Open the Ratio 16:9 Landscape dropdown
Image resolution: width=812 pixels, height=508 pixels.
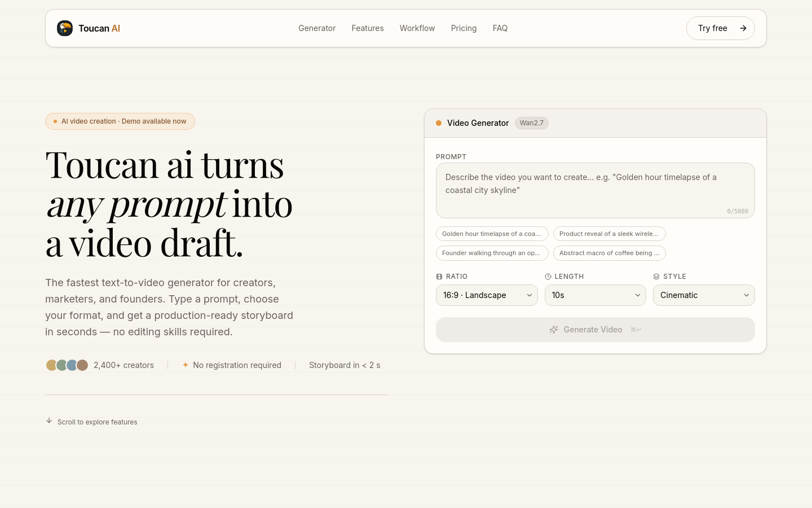tap(487, 295)
